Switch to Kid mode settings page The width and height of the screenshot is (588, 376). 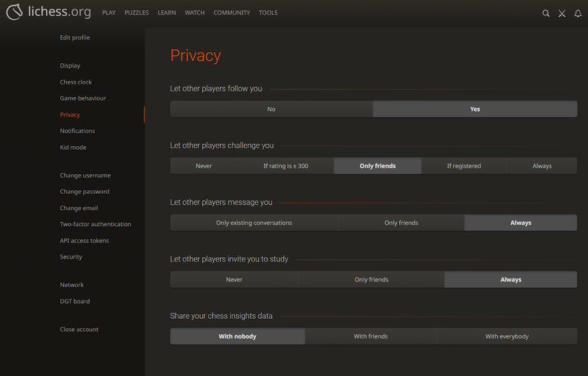[x=73, y=148]
